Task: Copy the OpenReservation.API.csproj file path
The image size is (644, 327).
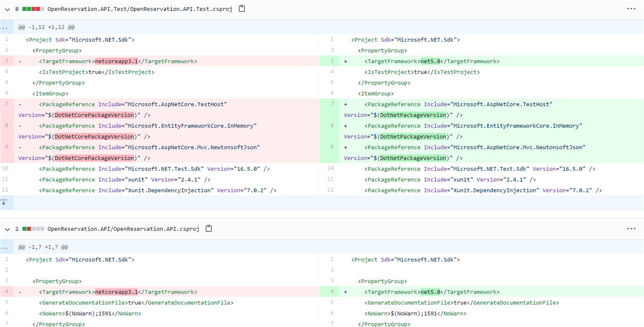Action: pyautogui.click(x=209, y=228)
